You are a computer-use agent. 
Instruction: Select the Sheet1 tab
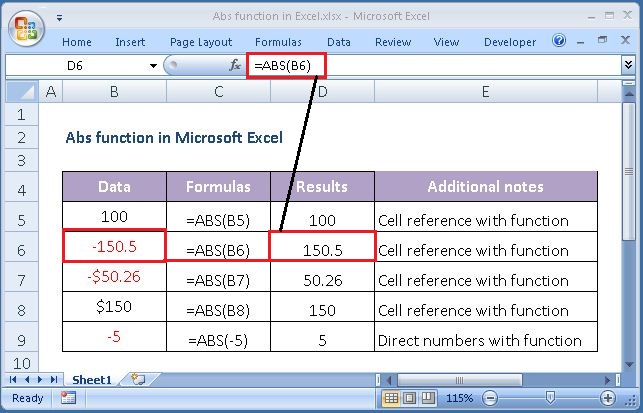click(x=92, y=380)
